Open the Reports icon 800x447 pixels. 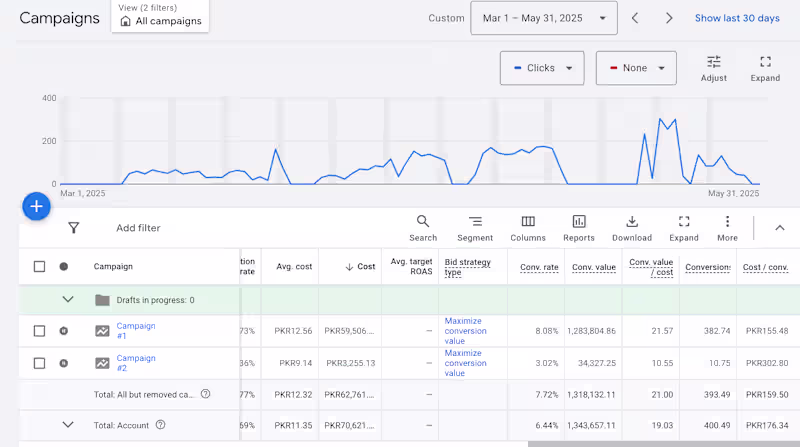(x=578, y=227)
